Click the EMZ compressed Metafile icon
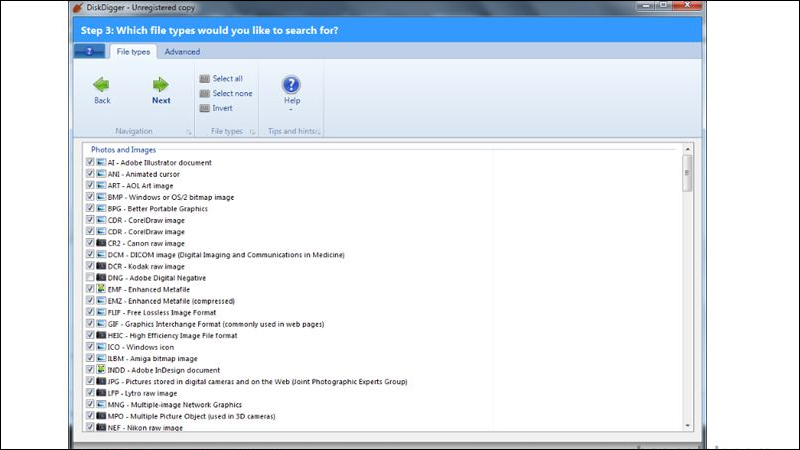This screenshot has height=450, width=800. point(101,301)
